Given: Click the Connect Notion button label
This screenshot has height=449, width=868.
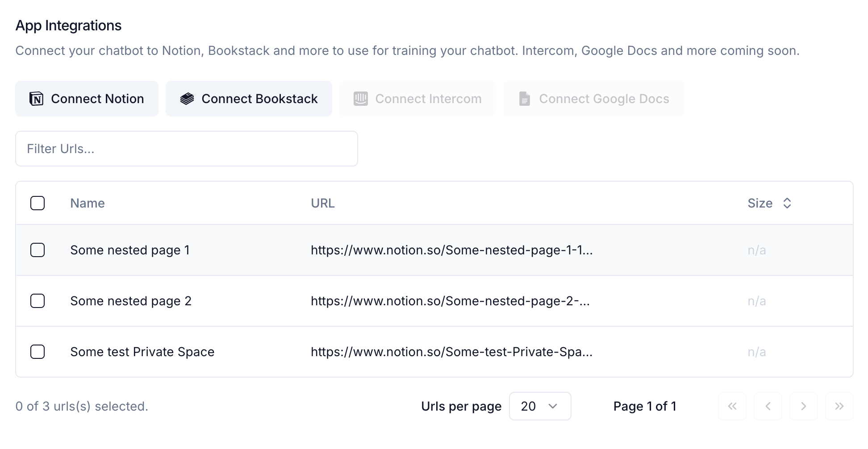Looking at the screenshot, I should 97,99.
